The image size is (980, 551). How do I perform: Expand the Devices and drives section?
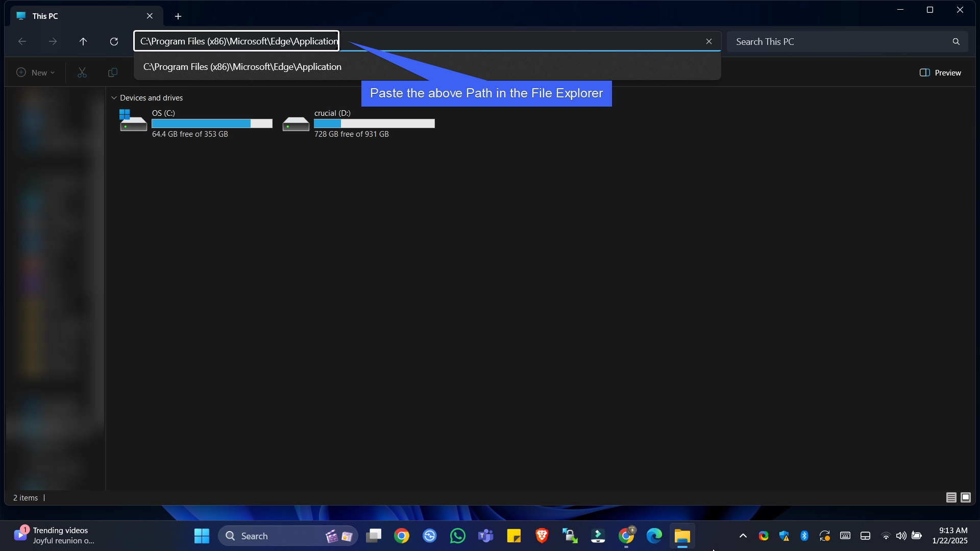pyautogui.click(x=113, y=97)
